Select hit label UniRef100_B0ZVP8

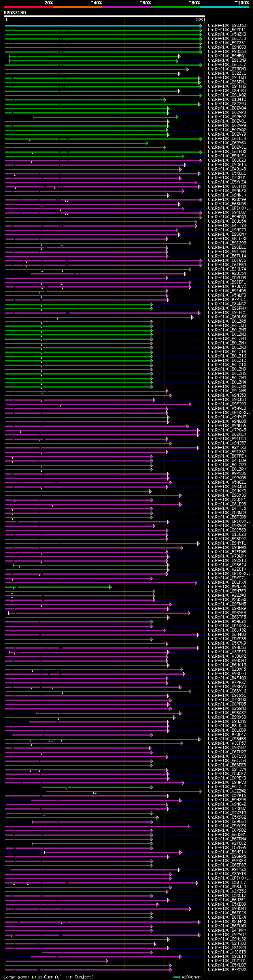pyautogui.click(x=227, y=113)
